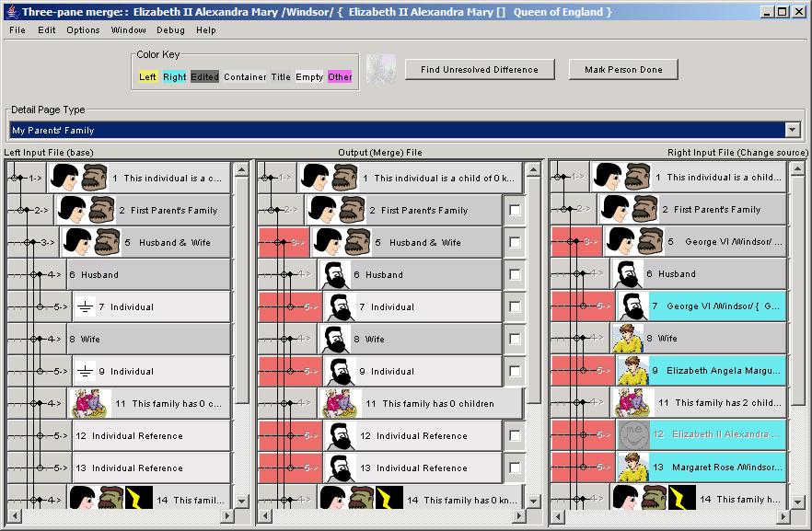Collapse the red level 5 node in right row 9
Screen dimensions: 812x531
601,371
